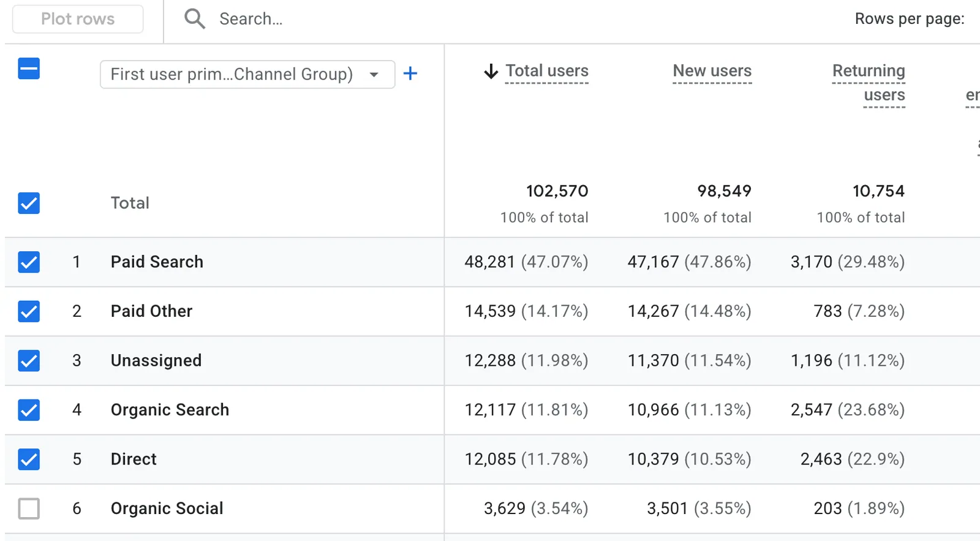Screen dimensions: 980x541
Task: Click the 12,085 (11.78%) cell
Action: click(x=526, y=459)
